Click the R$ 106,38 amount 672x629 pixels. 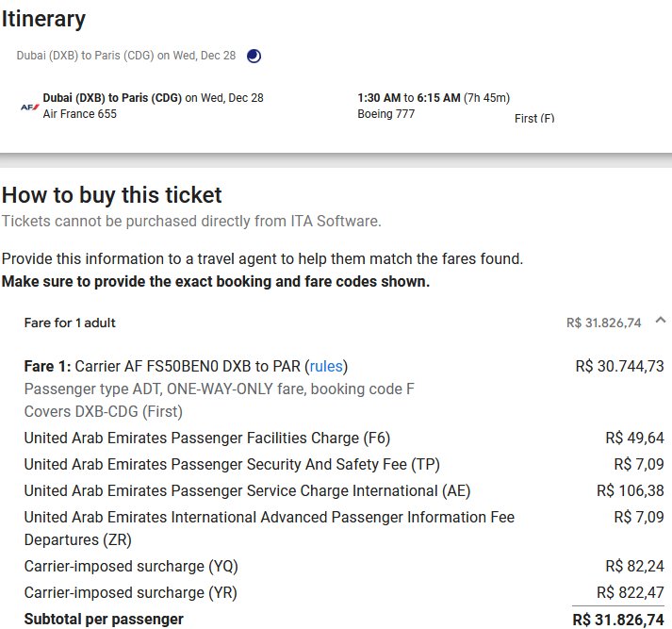(x=630, y=490)
